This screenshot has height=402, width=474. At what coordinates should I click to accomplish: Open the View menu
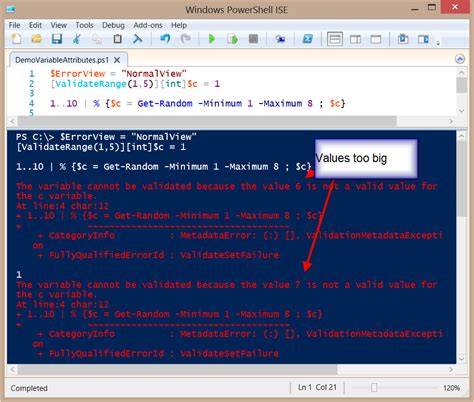tap(58, 25)
